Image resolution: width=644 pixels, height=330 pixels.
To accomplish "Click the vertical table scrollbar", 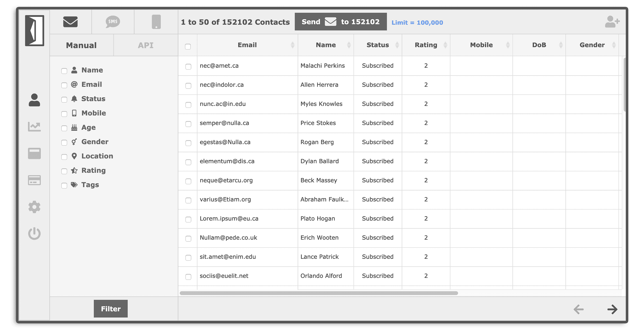I will coord(625,85).
